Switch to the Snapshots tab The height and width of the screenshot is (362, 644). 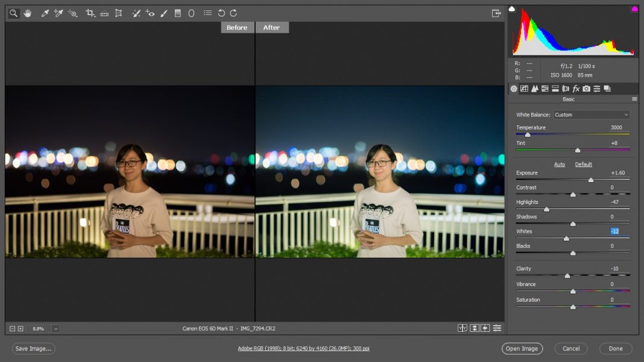coord(607,88)
